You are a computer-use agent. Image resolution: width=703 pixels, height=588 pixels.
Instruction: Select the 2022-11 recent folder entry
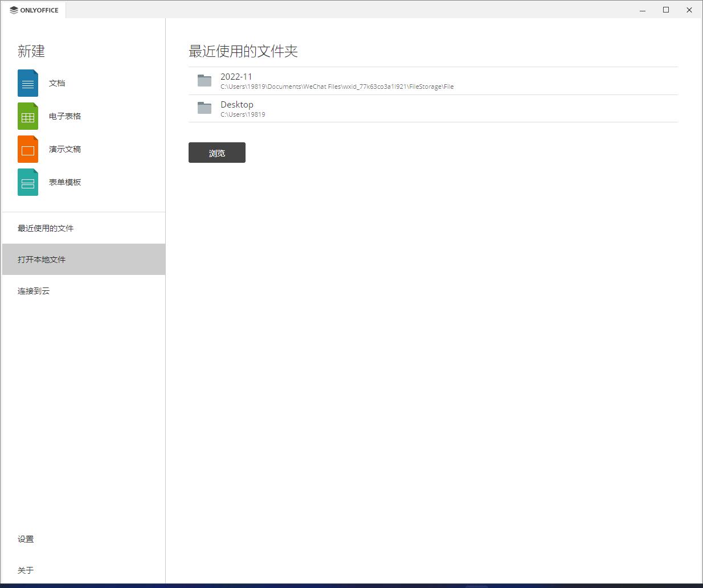tap(236, 76)
